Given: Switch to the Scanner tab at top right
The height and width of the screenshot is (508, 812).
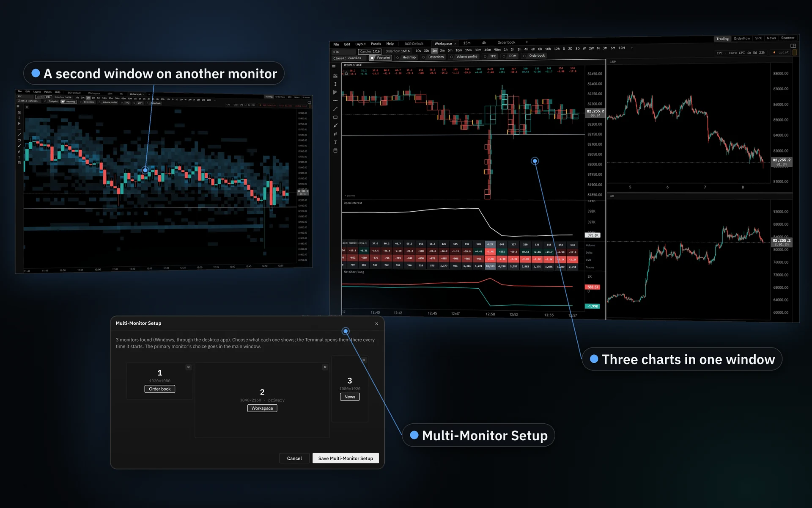Looking at the screenshot, I should coord(788,38).
